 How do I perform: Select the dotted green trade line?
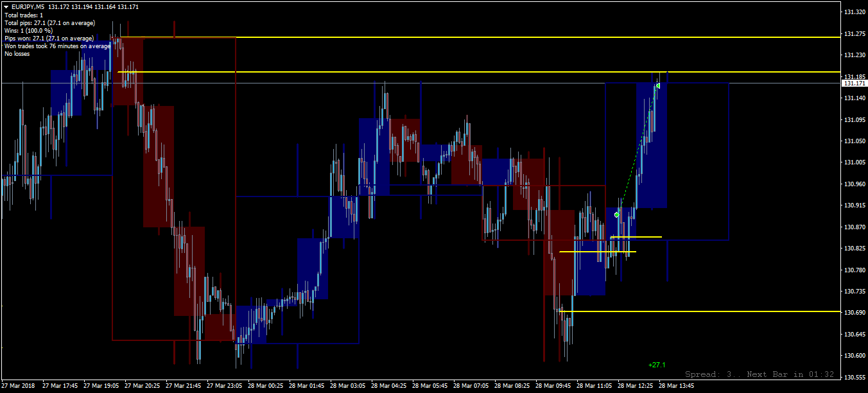click(638, 150)
